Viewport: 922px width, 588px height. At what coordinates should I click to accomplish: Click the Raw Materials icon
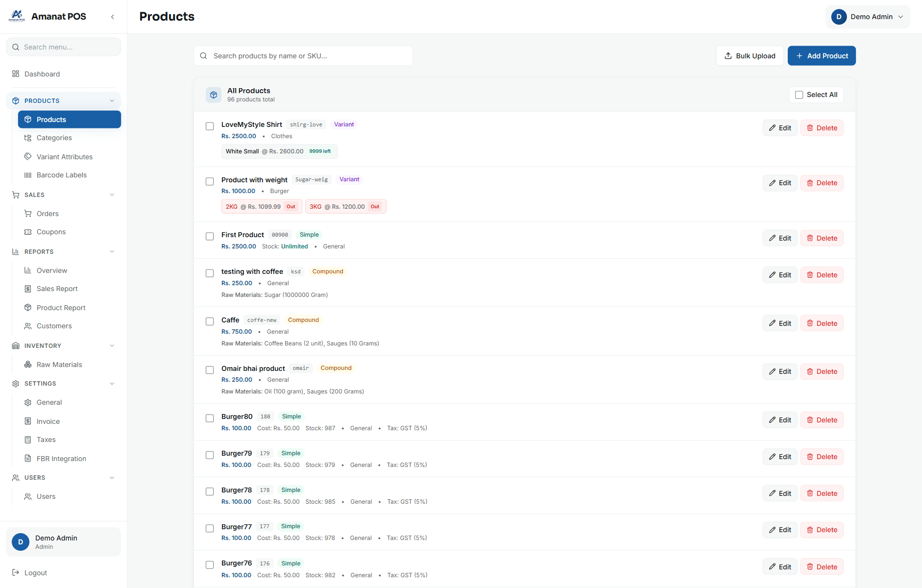point(28,365)
